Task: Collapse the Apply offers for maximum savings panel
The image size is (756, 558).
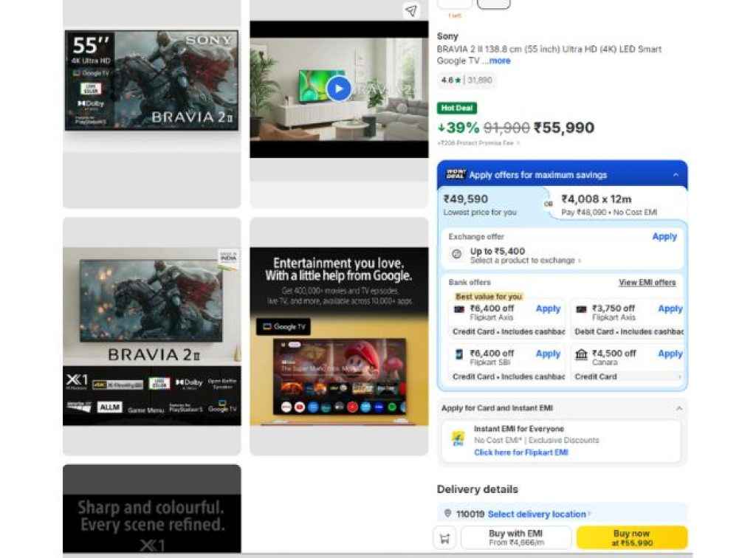Action: (x=678, y=174)
